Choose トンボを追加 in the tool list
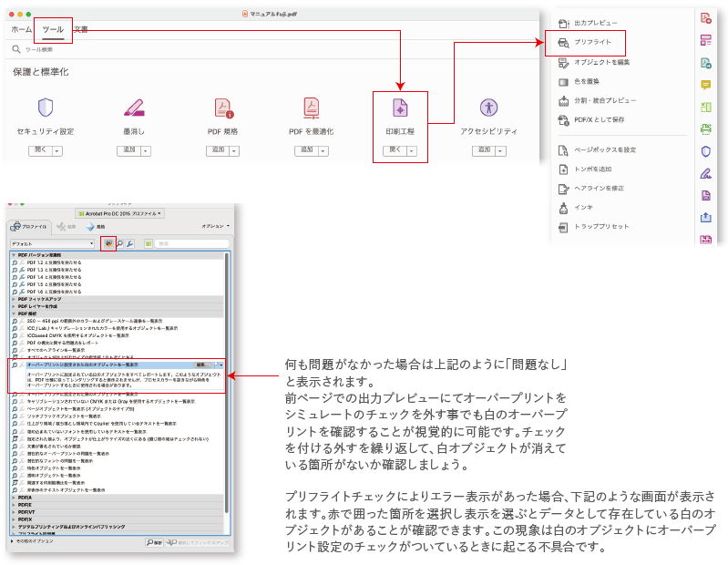 (597, 169)
